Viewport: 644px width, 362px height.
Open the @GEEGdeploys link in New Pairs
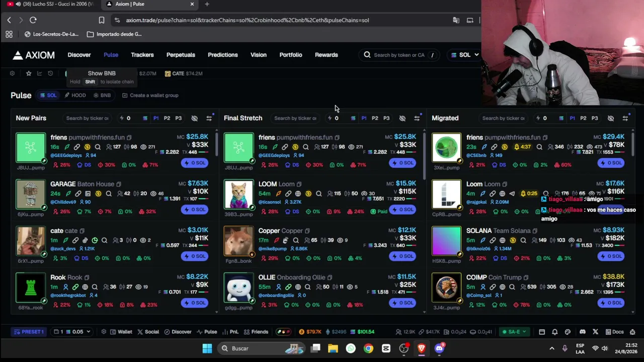[x=66, y=155]
